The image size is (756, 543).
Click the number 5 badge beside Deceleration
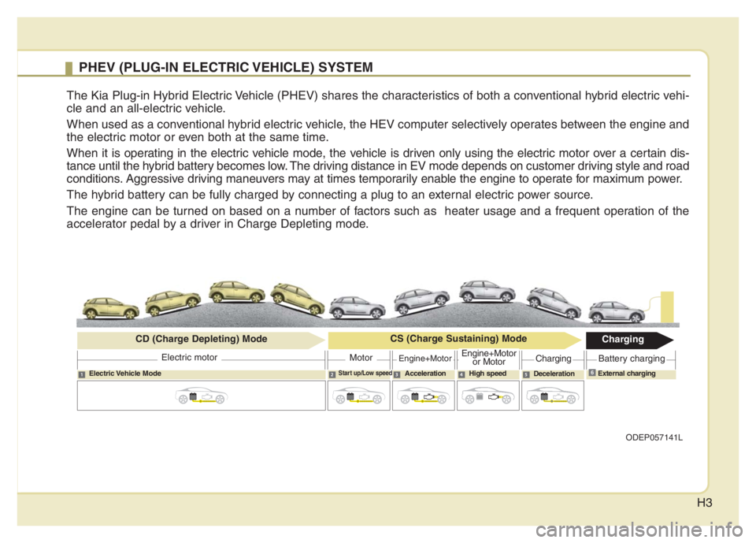pyautogui.click(x=526, y=374)
